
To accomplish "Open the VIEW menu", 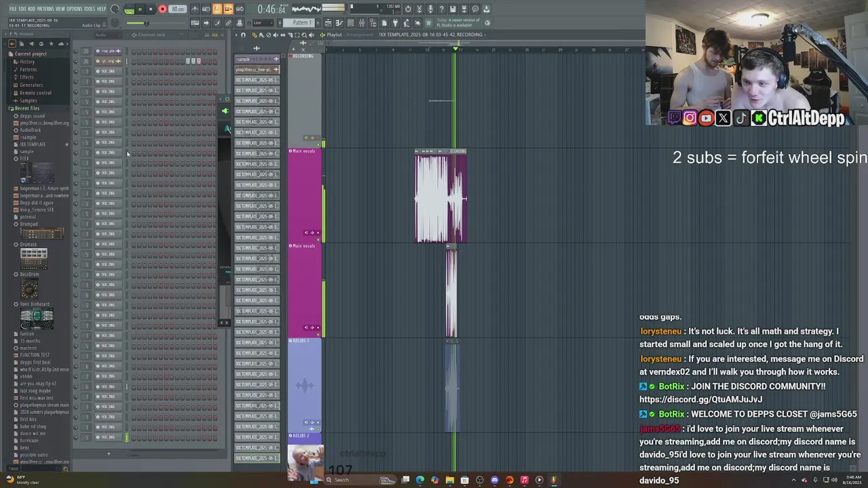I will point(60,9).
